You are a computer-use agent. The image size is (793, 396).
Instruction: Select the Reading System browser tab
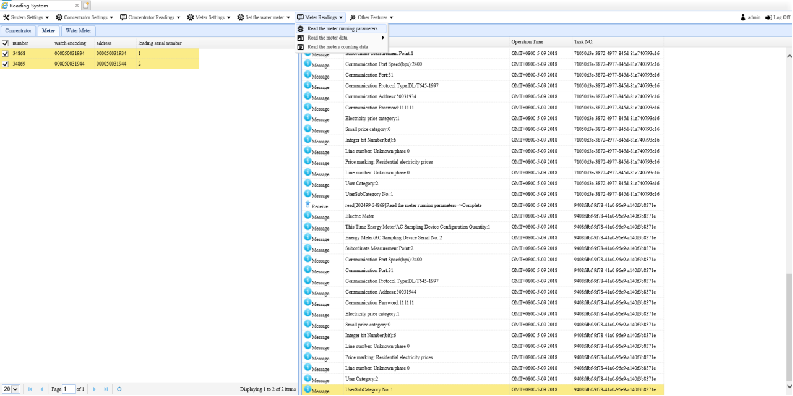[40, 6]
